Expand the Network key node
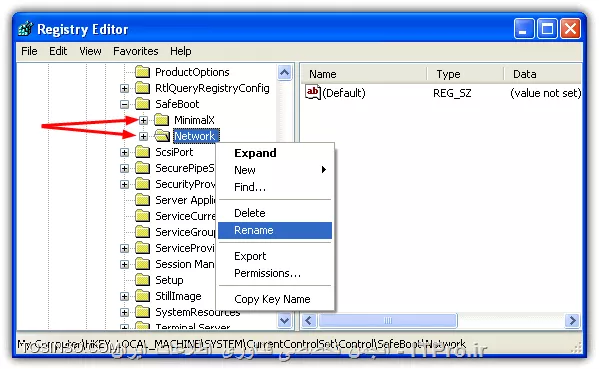The image size is (599, 369). pos(143,136)
